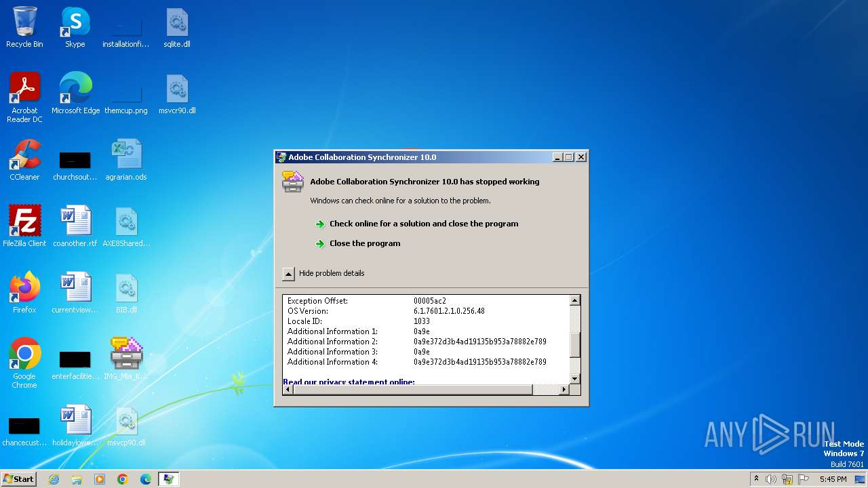Open Chrome from the taskbar
Image resolution: width=868 pixels, height=488 pixels.
click(x=123, y=479)
